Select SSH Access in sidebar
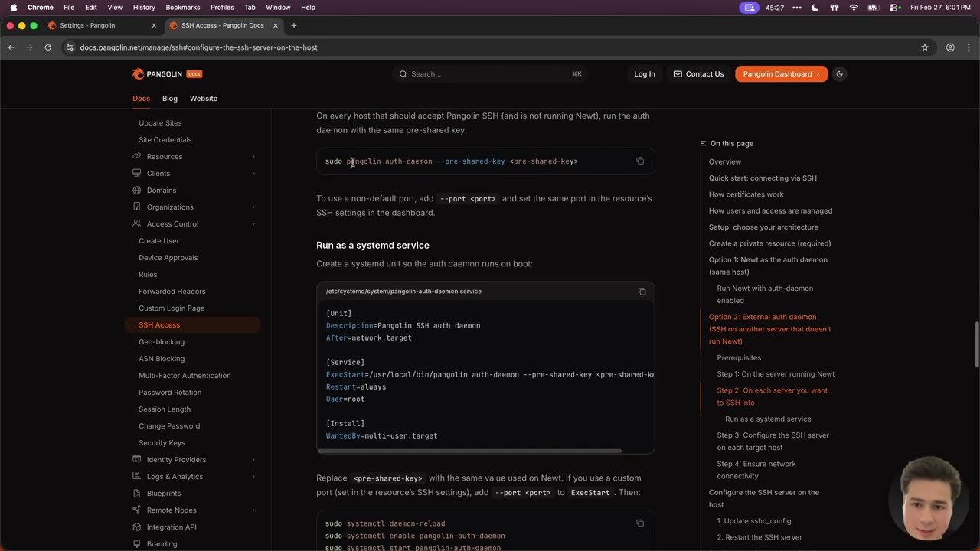The width and height of the screenshot is (980, 551). click(193, 325)
